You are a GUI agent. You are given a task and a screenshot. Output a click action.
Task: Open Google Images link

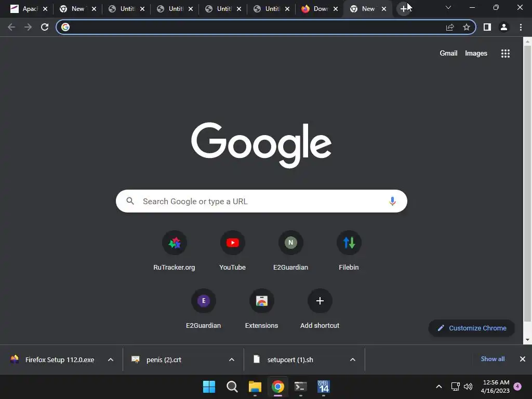pyautogui.click(x=476, y=54)
